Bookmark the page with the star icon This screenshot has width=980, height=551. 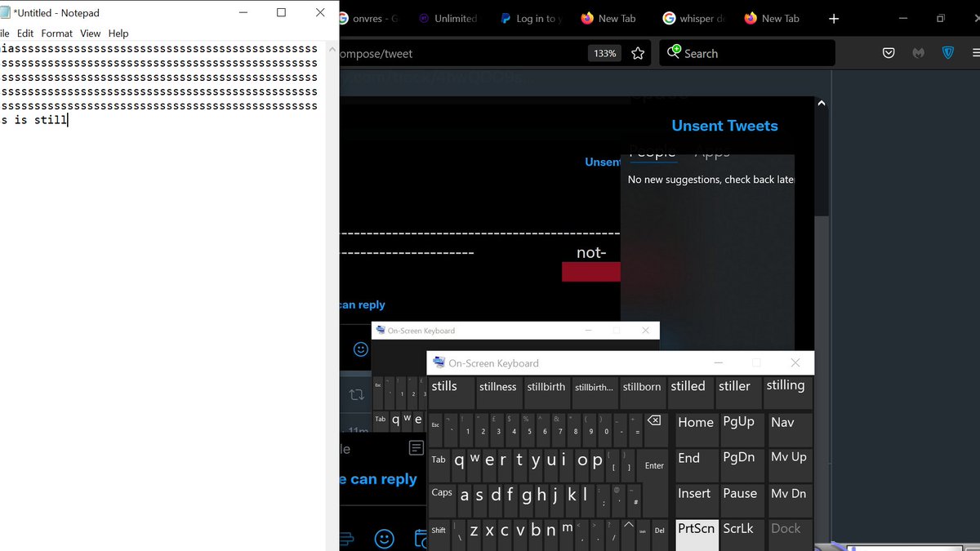coord(638,52)
